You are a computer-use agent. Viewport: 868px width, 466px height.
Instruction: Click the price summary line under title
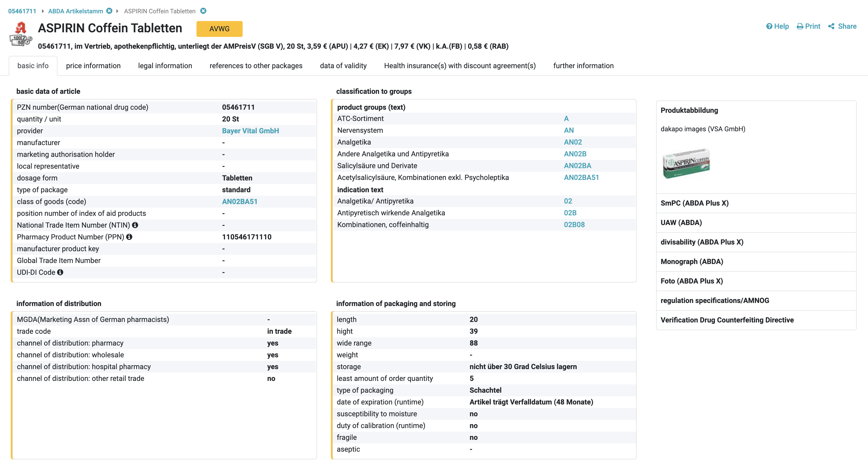(273, 46)
